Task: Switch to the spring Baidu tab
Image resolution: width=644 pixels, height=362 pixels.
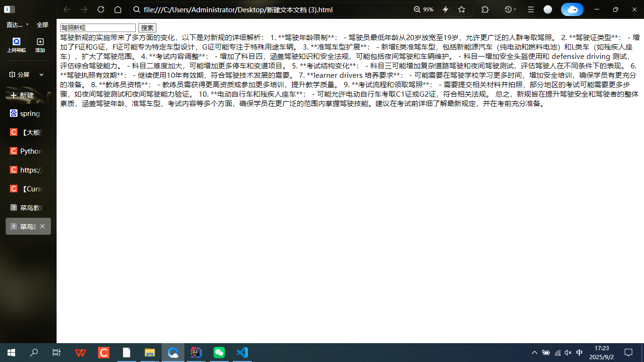Action: click(x=28, y=114)
